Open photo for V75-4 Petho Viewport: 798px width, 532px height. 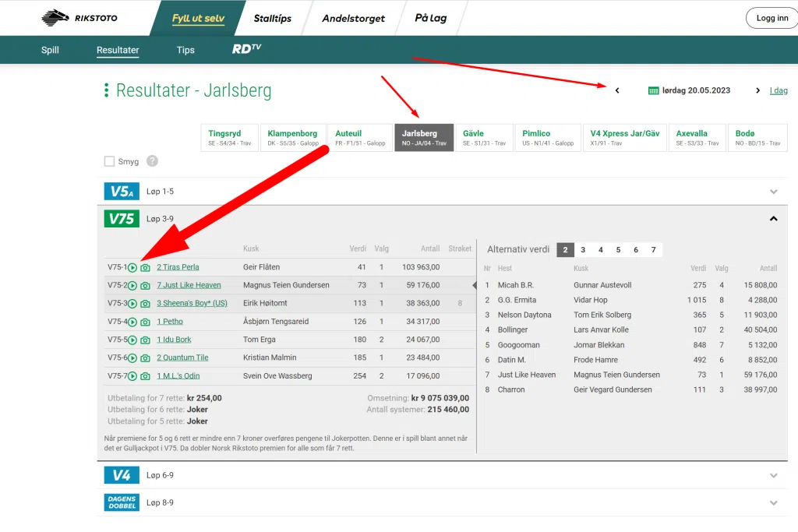(x=145, y=322)
